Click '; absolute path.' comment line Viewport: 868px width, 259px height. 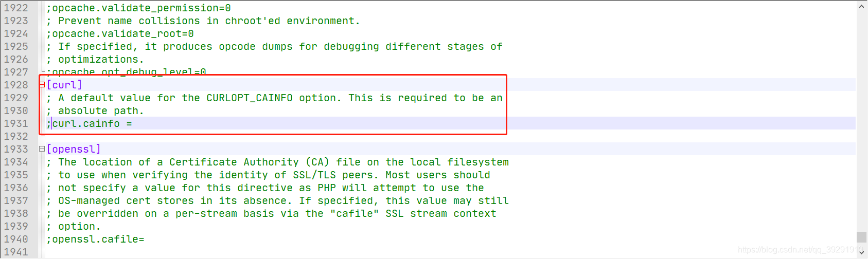click(95, 110)
